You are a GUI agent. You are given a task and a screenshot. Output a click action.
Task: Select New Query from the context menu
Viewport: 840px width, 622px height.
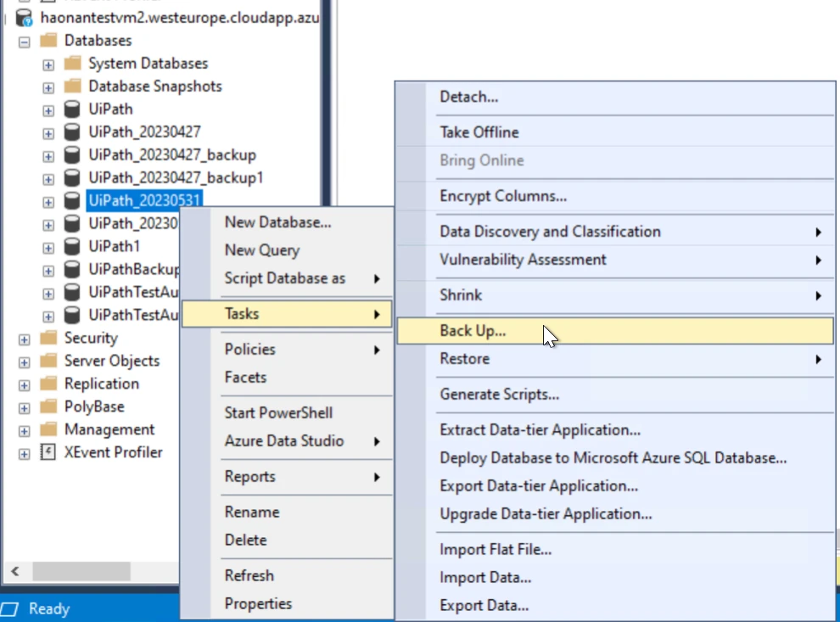coord(287,250)
